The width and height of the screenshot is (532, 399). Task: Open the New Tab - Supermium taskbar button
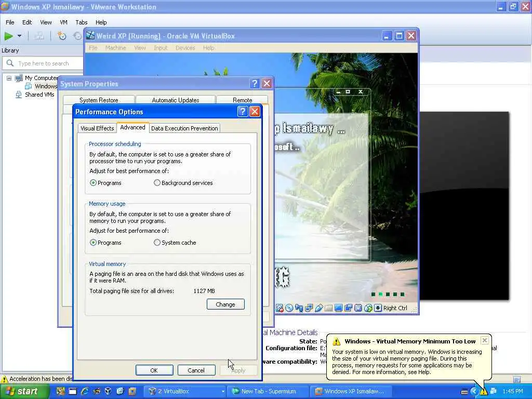(x=268, y=392)
